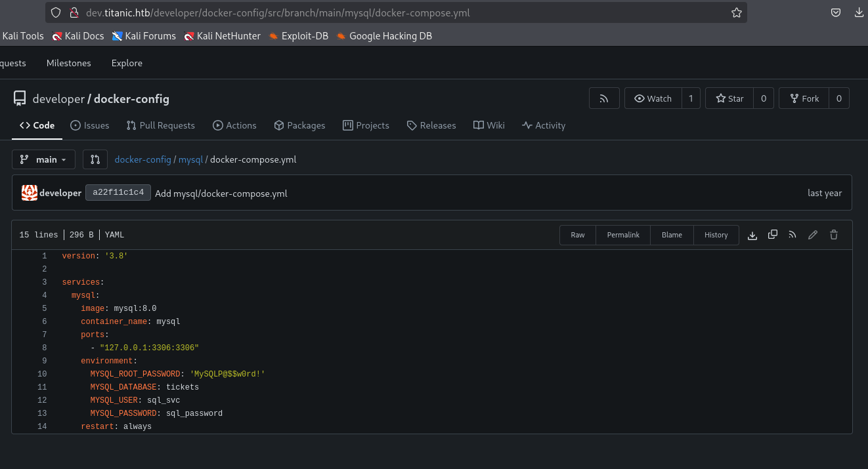This screenshot has width=868, height=469.
Task: Delete the file with the trash icon
Action: click(834, 235)
